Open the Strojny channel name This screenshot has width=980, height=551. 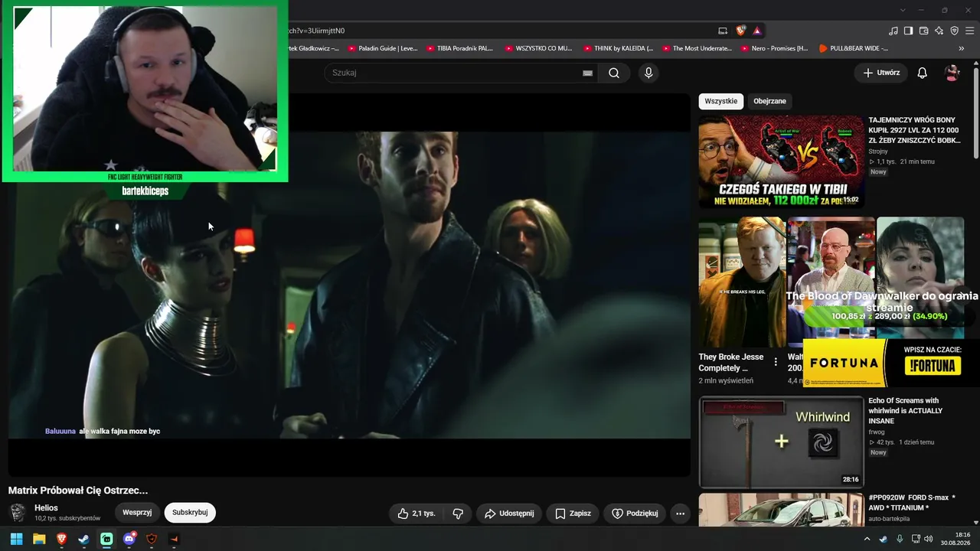(878, 152)
